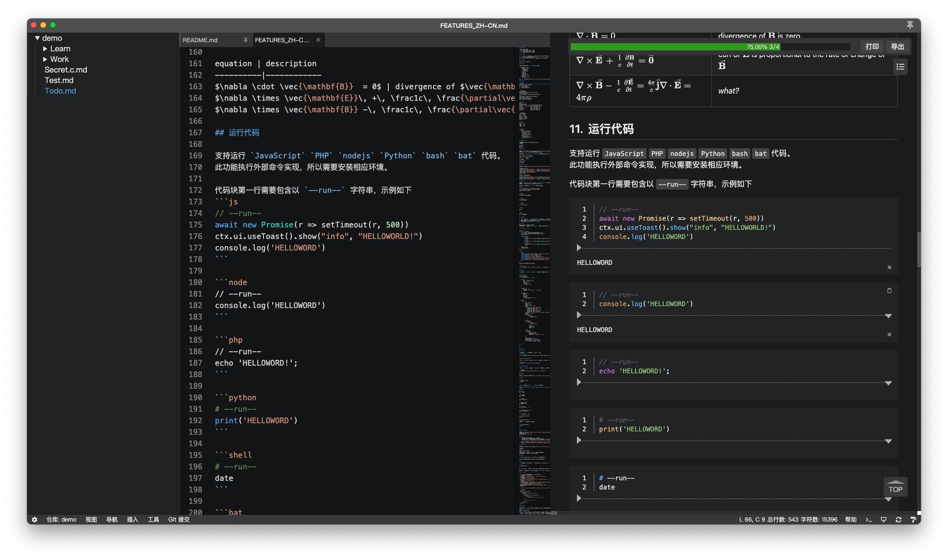Clear output of the nodejs code block
948x560 pixels.
click(x=889, y=334)
